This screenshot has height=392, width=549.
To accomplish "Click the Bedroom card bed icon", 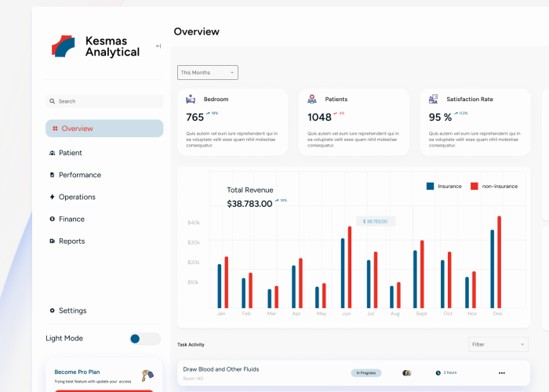I will click(x=191, y=100).
